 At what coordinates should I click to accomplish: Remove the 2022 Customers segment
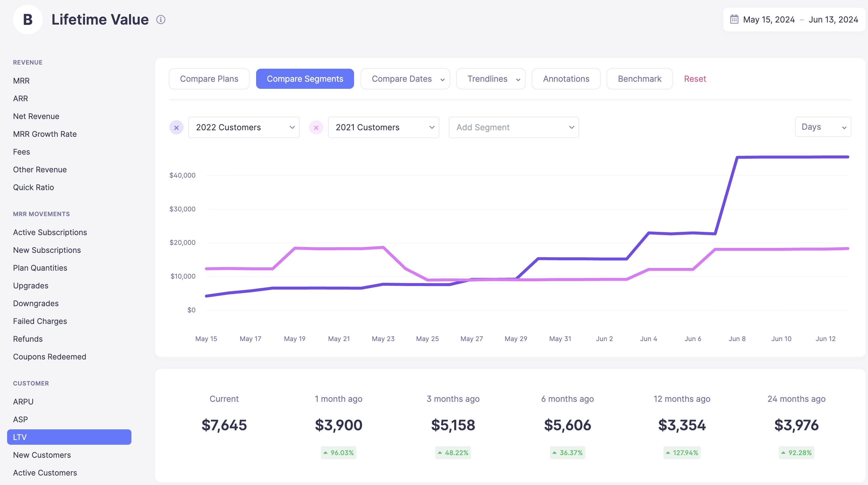coord(176,127)
